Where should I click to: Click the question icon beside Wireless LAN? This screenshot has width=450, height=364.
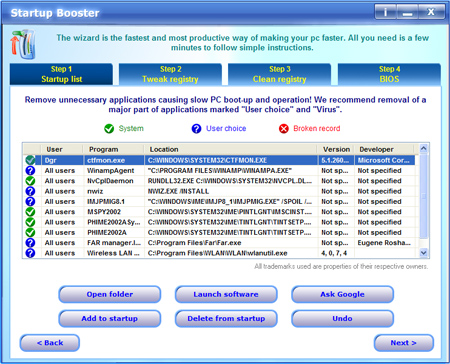pyautogui.click(x=30, y=253)
